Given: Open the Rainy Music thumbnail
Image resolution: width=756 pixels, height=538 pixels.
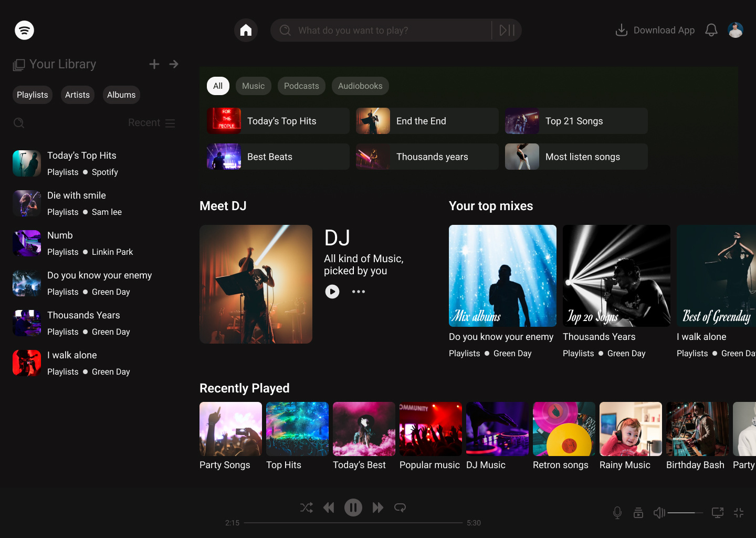Looking at the screenshot, I should pos(631,429).
